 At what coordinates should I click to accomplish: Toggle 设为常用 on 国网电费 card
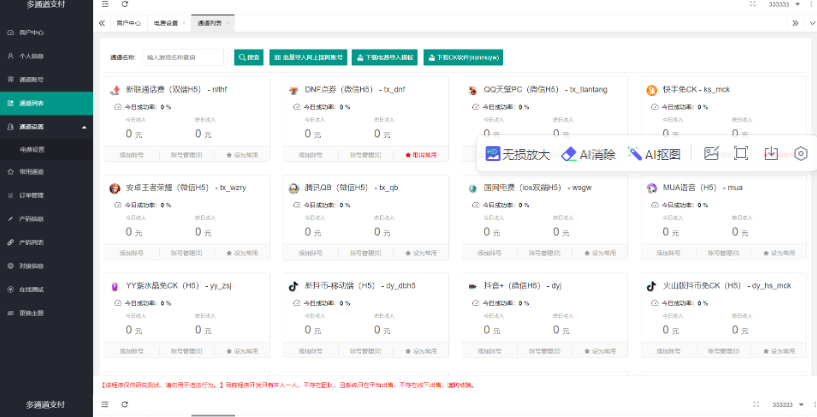[600, 253]
